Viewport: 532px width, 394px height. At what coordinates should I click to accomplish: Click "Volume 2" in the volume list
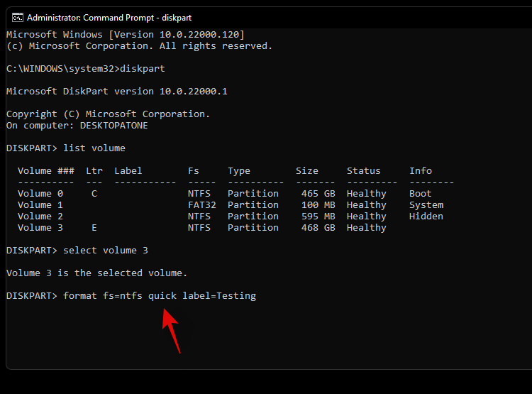(x=40, y=217)
